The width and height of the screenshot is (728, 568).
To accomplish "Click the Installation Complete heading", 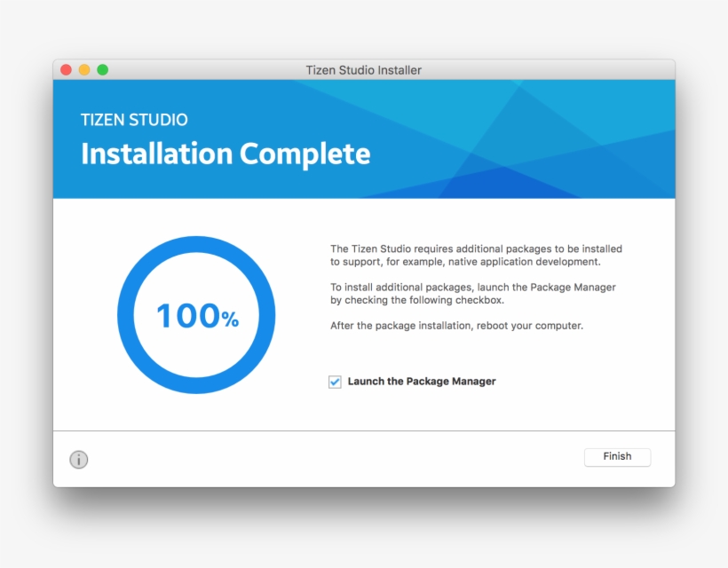I will tap(226, 154).
